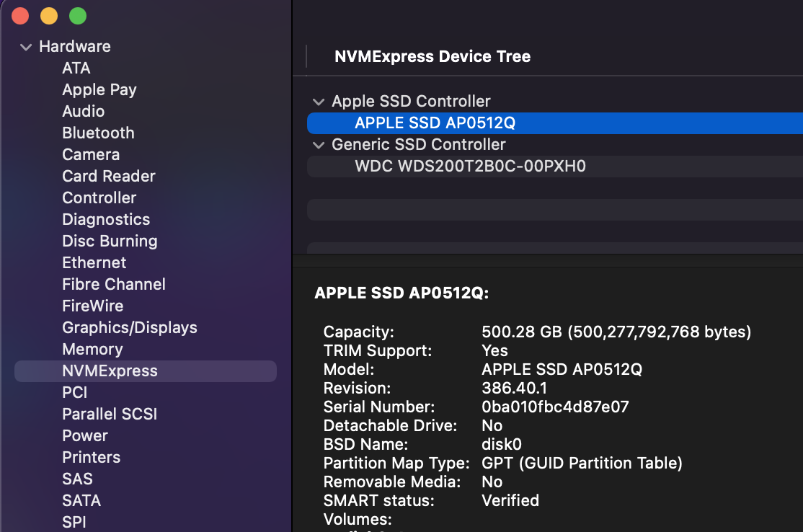Select Memory in the sidebar
The image size is (803, 532).
(x=93, y=349)
